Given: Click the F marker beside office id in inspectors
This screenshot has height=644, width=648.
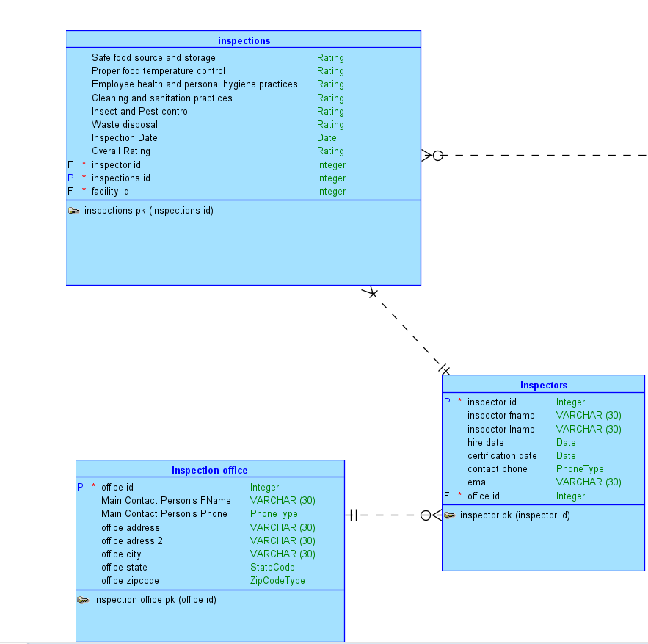Looking at the screenshot, I should coord(446,496).
